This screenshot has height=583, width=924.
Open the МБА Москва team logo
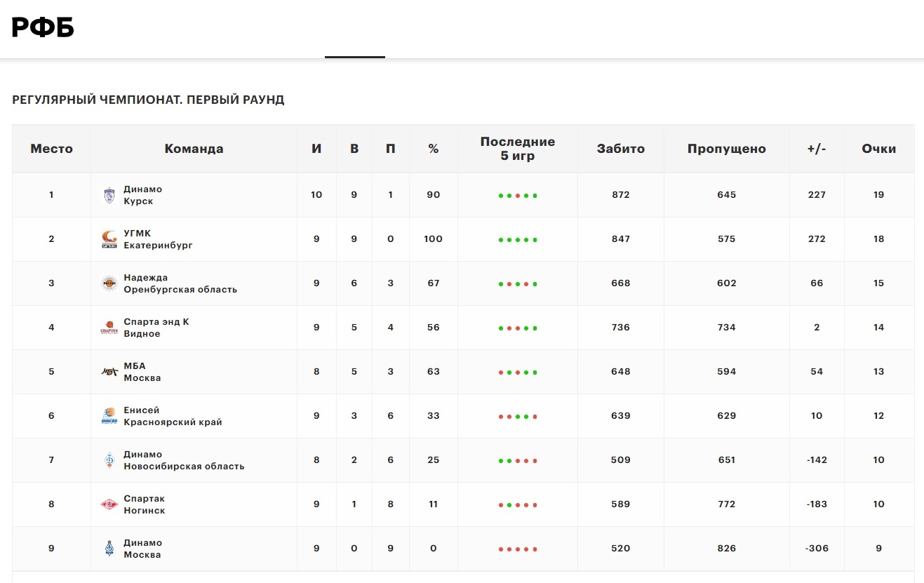point(109,372)
